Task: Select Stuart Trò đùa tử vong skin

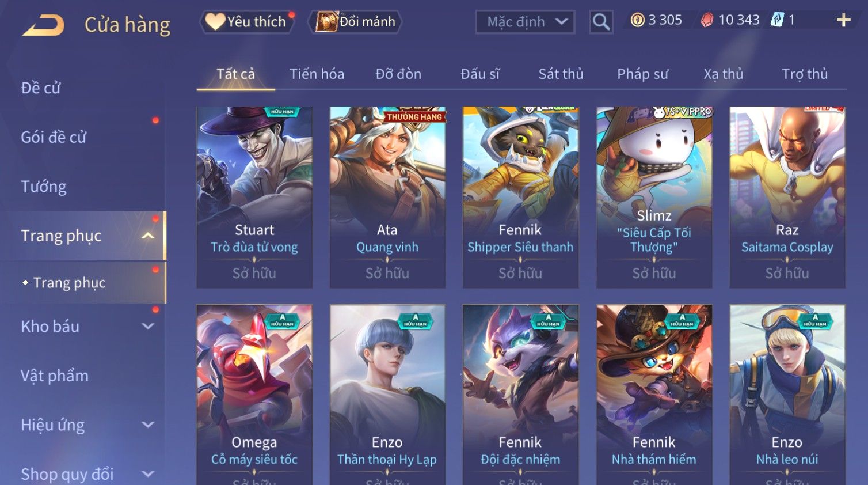Action: pyautogui.click(x=254, y=197)
